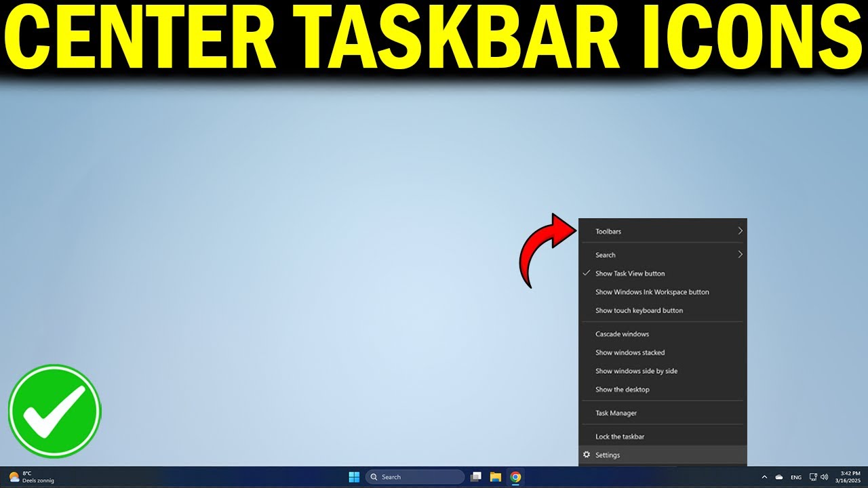Enable Show touch keyboard button
868x488 pixels.
coord(663,310)
